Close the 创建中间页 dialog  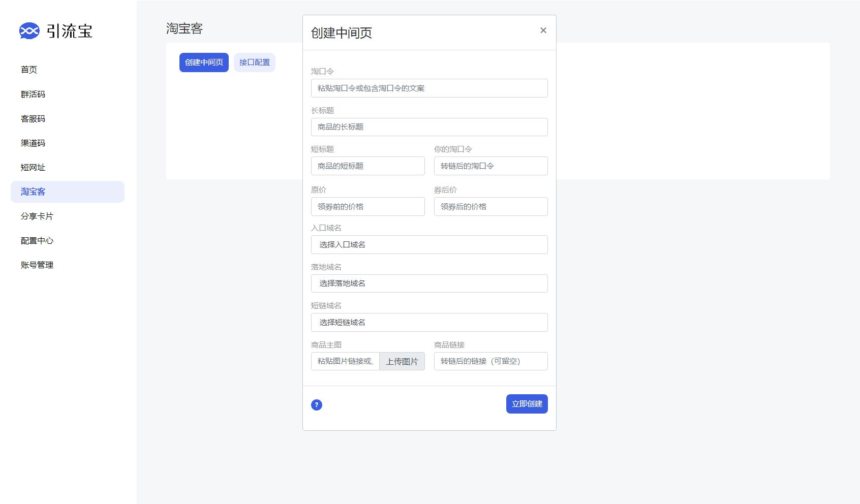click(x=543, y=30)
